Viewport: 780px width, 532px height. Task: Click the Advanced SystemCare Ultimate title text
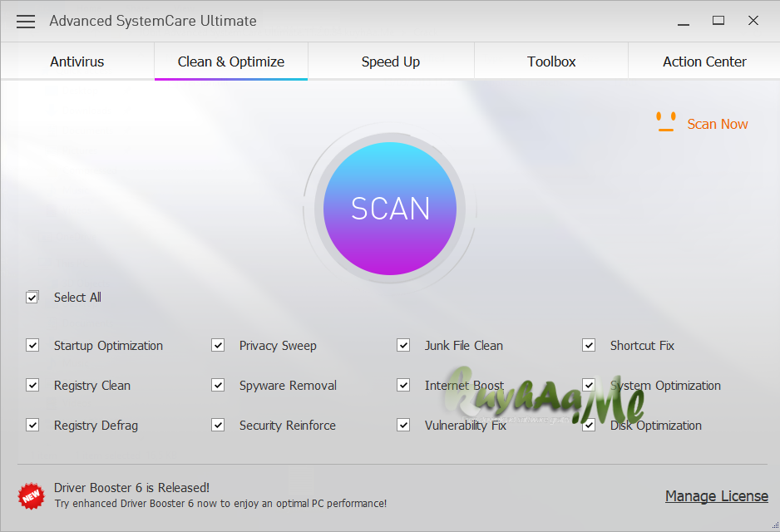pyautogui.click(x=153, y=21)
